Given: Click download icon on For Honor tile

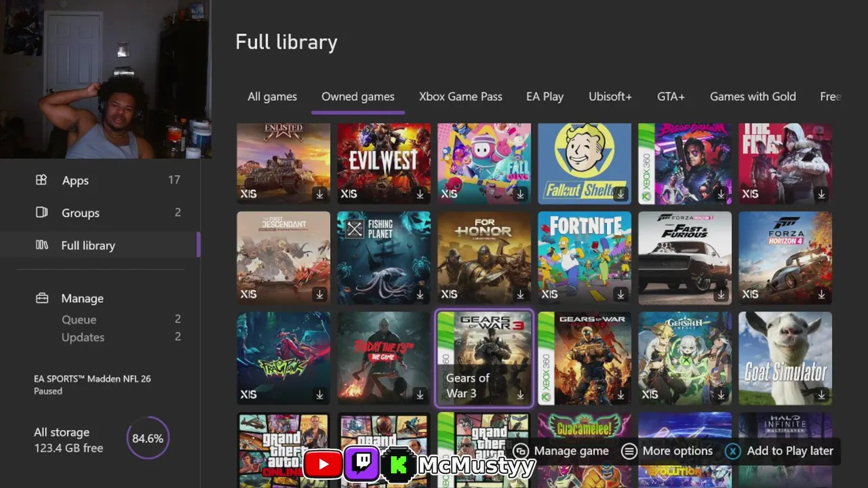Looking at the screenshot, I should tap(520, 294).
